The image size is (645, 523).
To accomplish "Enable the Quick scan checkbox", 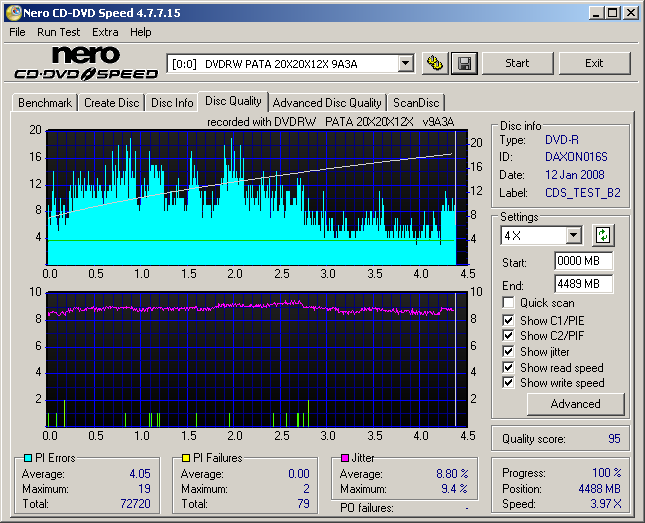I will tap(508, 302).
